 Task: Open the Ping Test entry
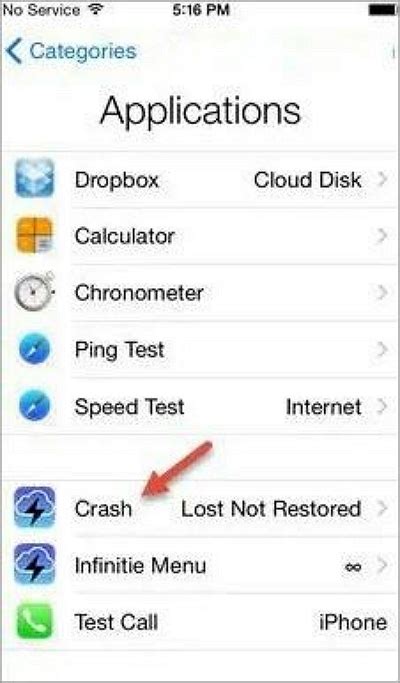tap(200, 349)
